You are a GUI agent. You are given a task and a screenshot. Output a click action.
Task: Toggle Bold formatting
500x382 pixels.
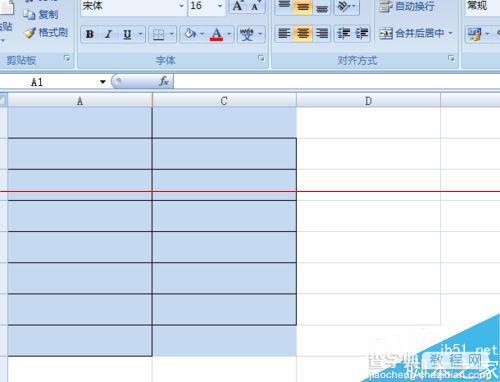(x=89, y=34)
